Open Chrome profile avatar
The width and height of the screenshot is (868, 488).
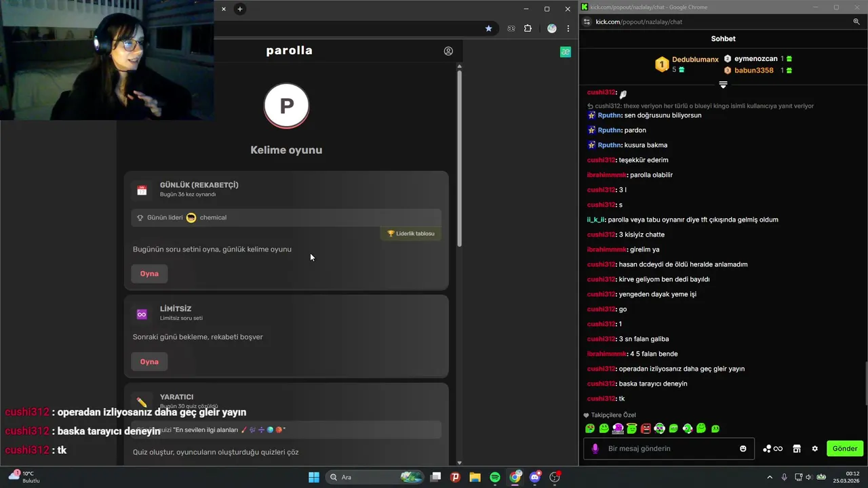(552, 28)
